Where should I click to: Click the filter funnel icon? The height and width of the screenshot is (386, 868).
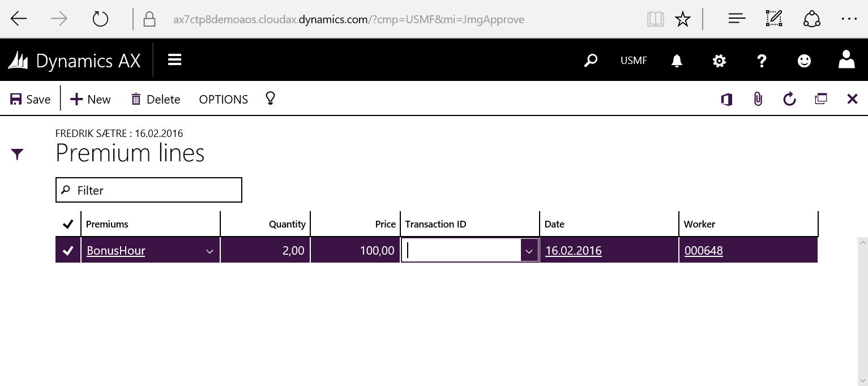coord(18,154)
